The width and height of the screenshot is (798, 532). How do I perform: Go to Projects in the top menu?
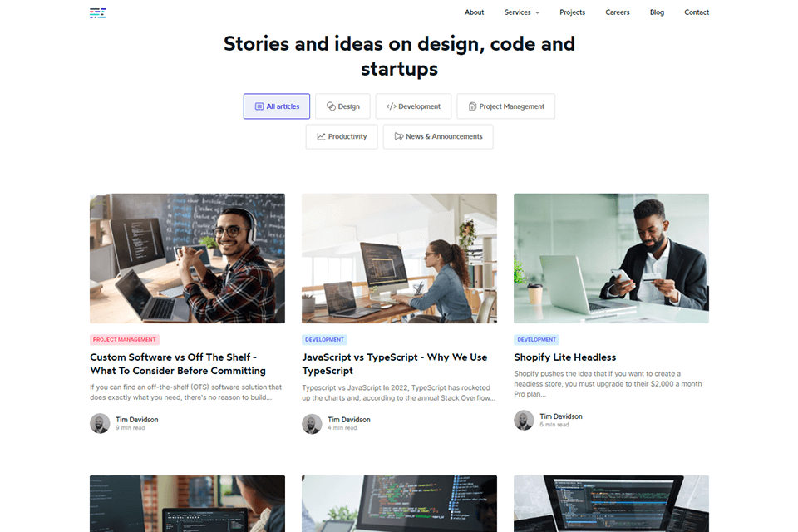[x=572, y=12]
